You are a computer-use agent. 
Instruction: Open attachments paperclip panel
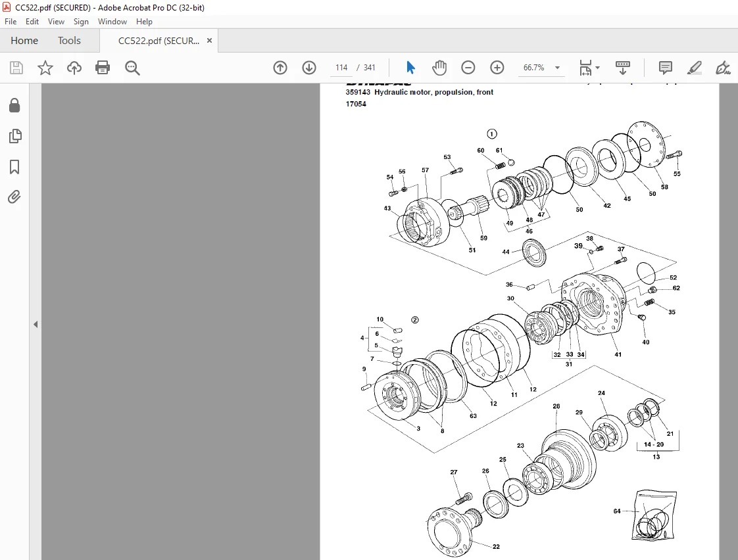click(x=14, y=197)
